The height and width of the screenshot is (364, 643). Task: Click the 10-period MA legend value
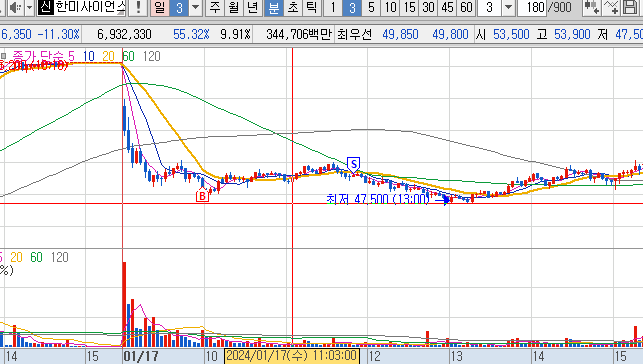(x=89, y=56)
